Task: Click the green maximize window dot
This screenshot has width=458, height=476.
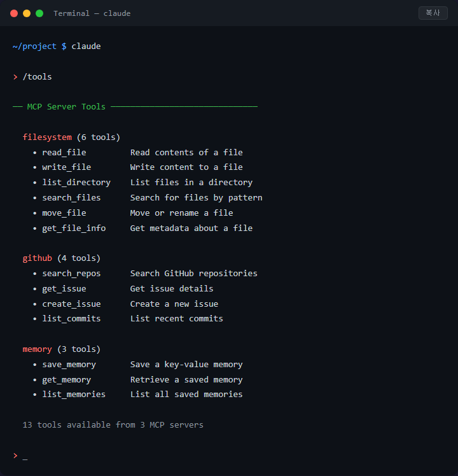Action: pos(39,13)
